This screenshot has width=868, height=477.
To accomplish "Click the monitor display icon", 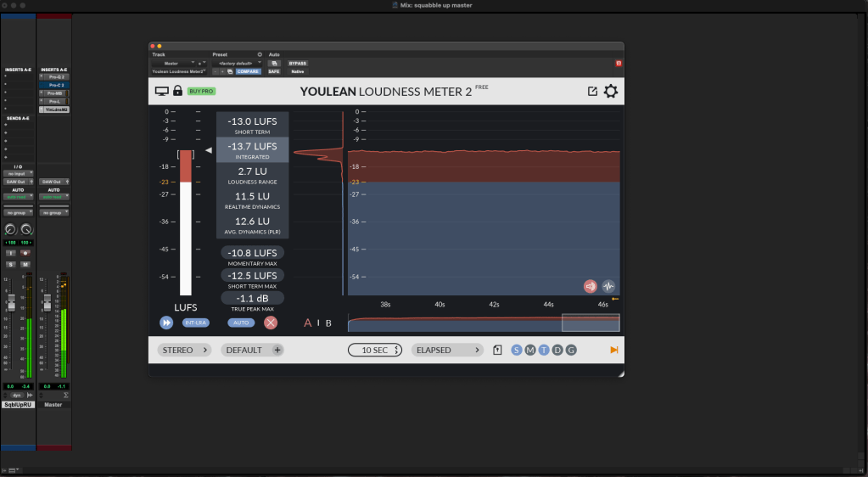I will click(x=161, y=91).
